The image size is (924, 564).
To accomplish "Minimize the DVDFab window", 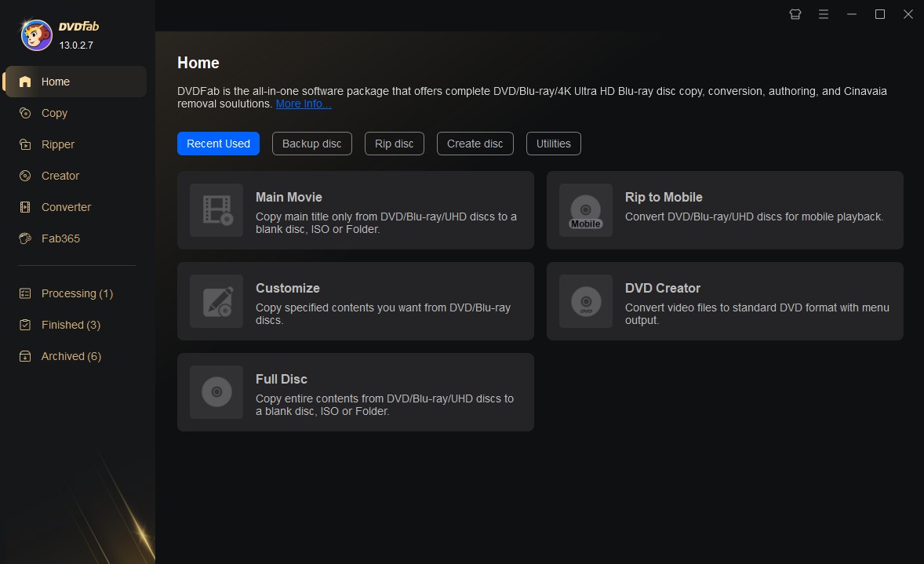I will click(852, 14).
